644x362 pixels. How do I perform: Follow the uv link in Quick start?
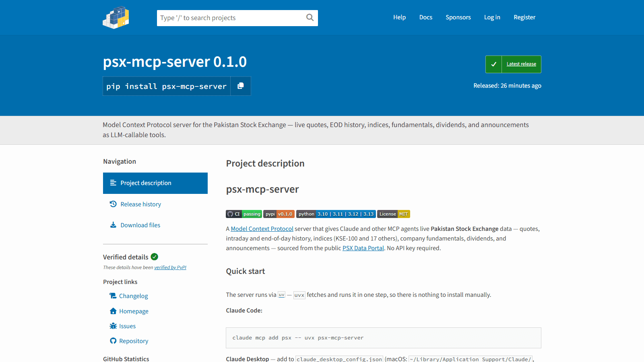tap(282, 295)
